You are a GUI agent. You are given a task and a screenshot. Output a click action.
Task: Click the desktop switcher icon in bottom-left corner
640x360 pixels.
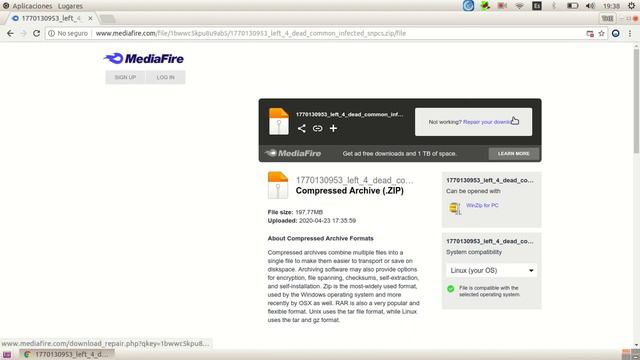click(7, 354)
